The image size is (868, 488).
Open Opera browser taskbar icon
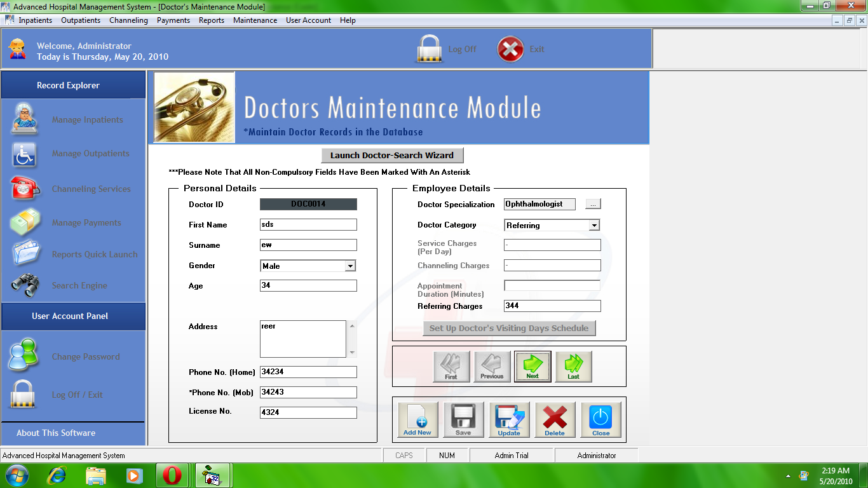pyautogui.click(x=172, y=475)
